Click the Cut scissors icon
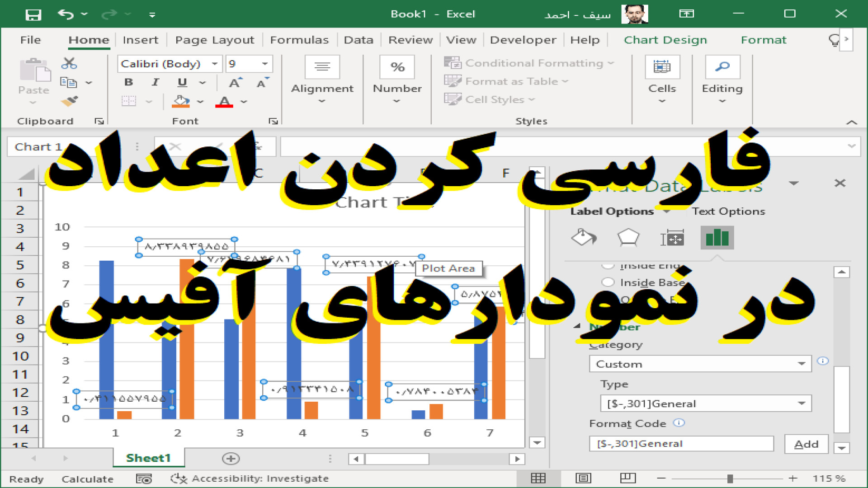This screenshot has height=488, width=868. click(x=69, y=63)
